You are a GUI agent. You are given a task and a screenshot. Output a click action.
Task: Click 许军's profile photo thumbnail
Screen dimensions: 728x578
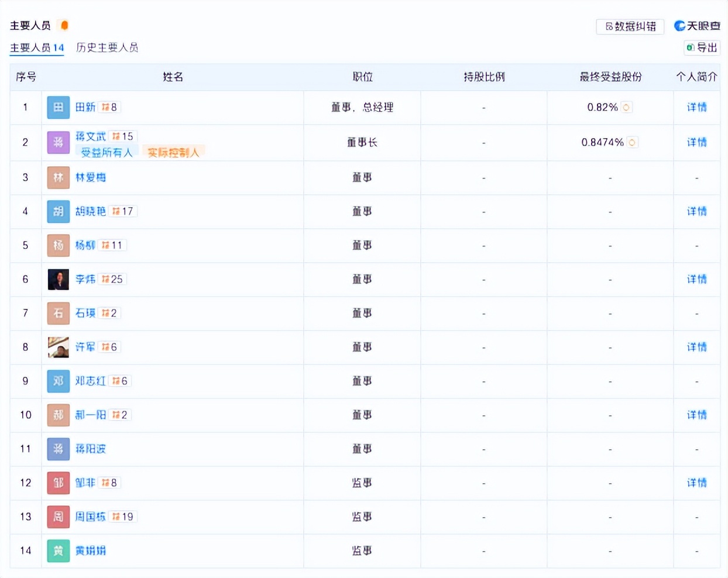[x=59, y=347]
